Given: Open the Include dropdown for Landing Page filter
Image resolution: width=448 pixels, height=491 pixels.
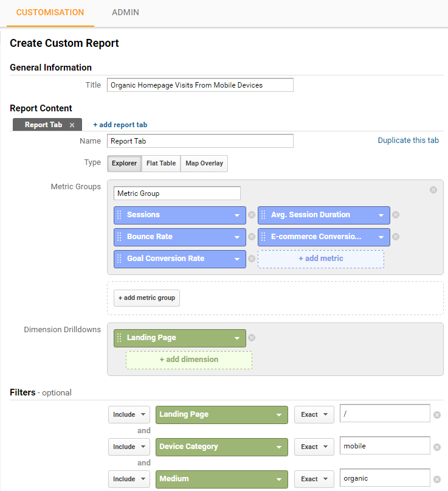Looking at the screenshot, I should 129,414.
